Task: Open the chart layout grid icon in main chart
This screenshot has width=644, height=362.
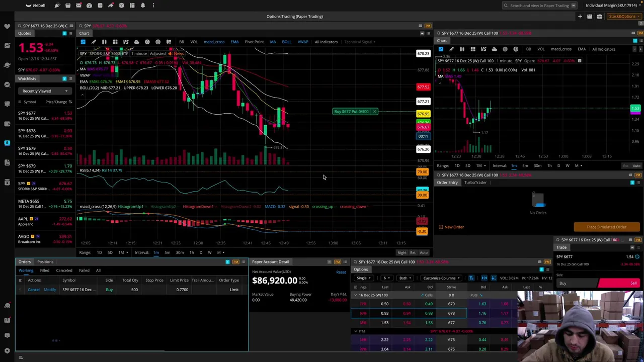Action: [115, 42]
